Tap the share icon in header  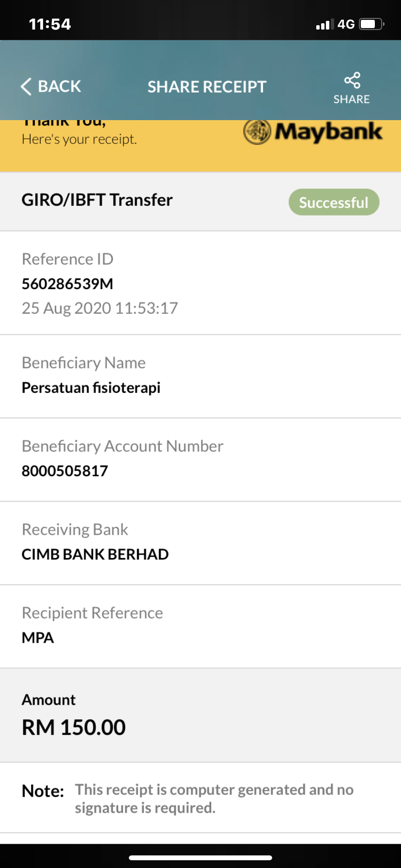(x=352, y=80)
